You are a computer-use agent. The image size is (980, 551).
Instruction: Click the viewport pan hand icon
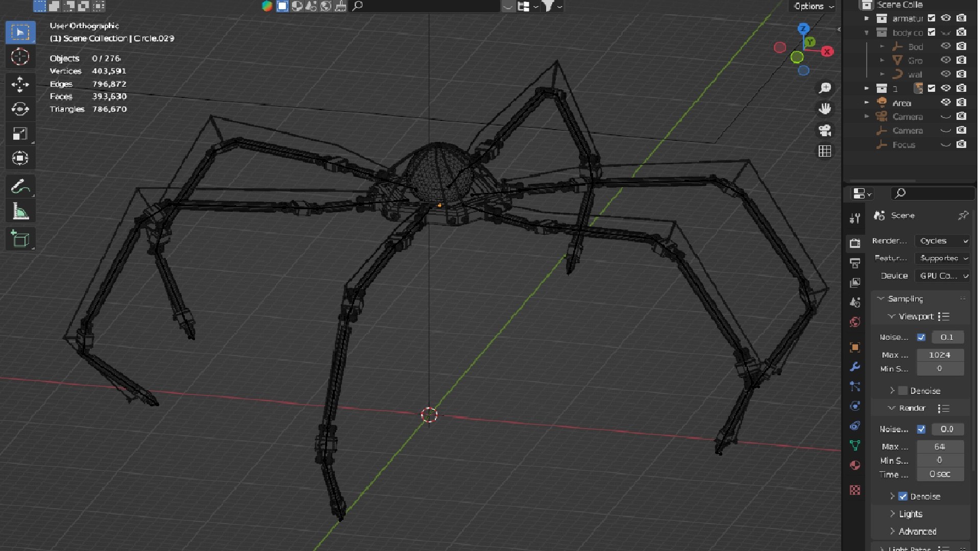825,109
